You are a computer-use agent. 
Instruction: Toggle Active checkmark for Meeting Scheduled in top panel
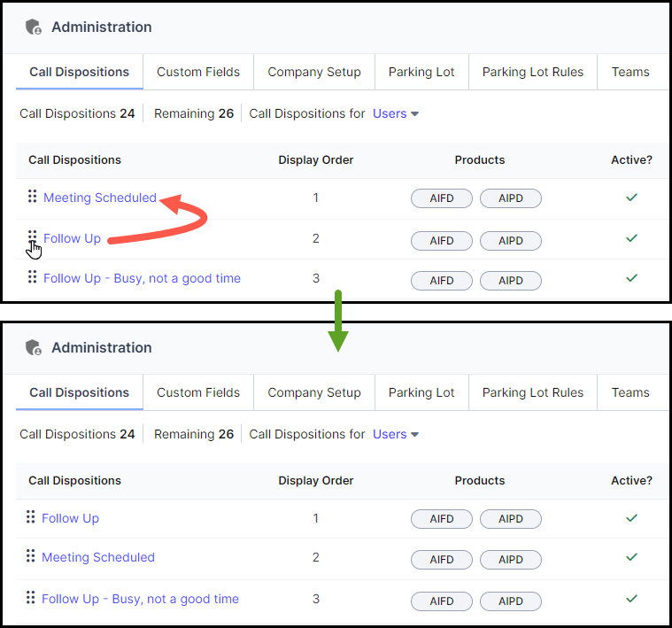pyautogui.click(x=631, y=198)
